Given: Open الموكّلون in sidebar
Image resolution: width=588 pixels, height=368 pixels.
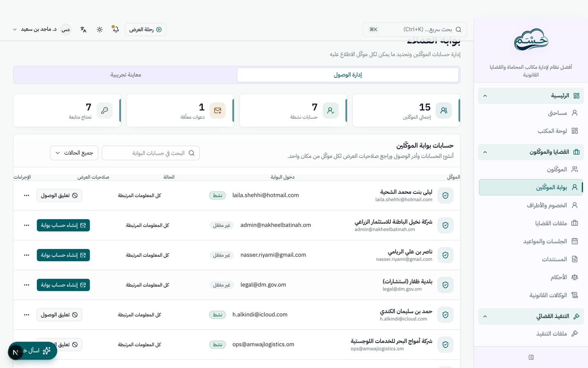Looking at the screenshot, I should (x=531, y=169).
